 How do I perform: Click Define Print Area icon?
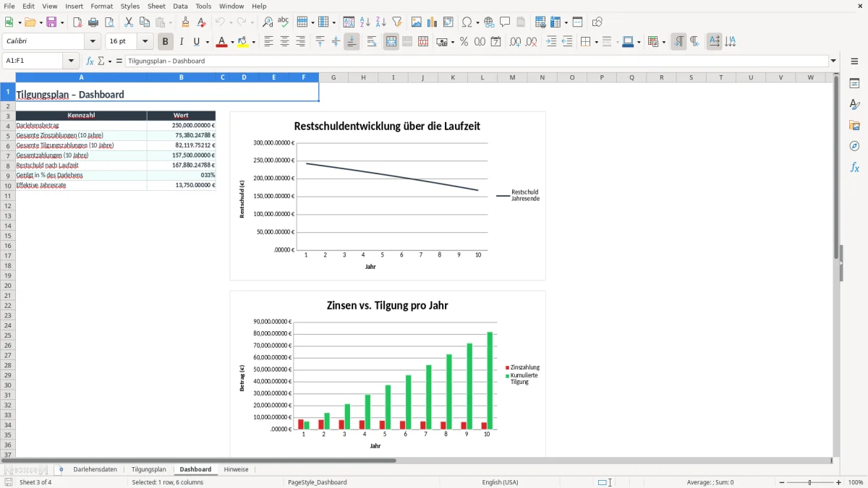point(540,22)
